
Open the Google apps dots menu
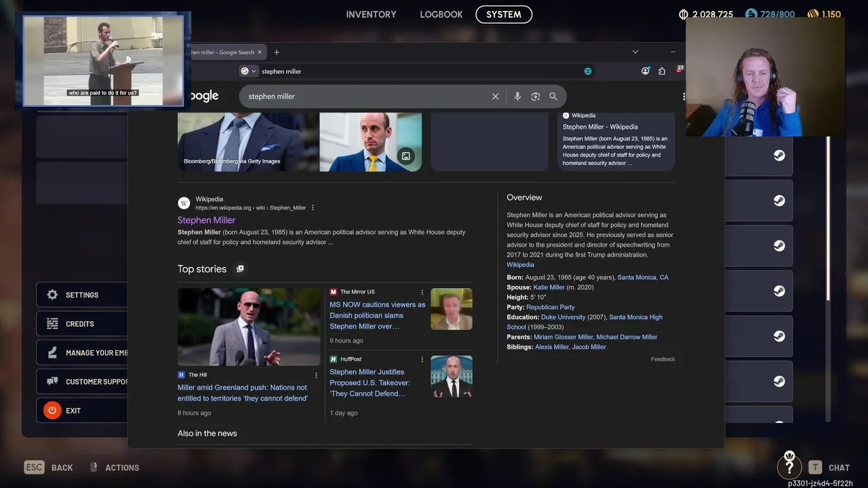pos(684,96)
